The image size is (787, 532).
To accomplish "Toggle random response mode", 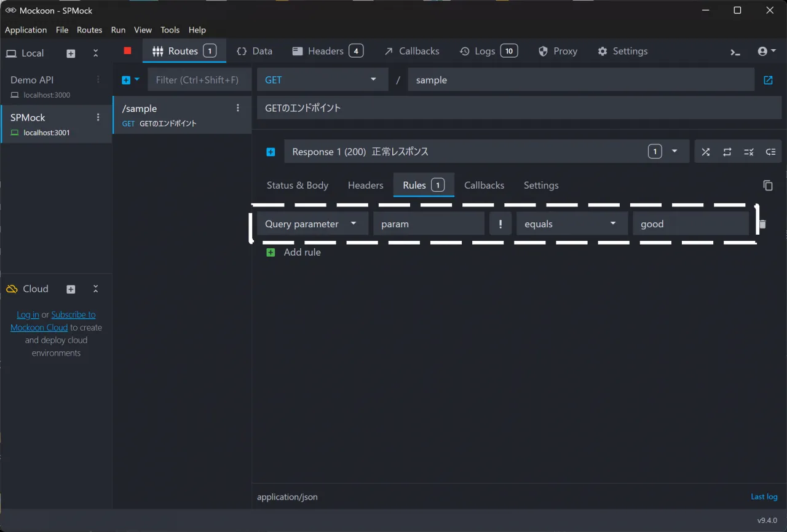I will (705, 152).
